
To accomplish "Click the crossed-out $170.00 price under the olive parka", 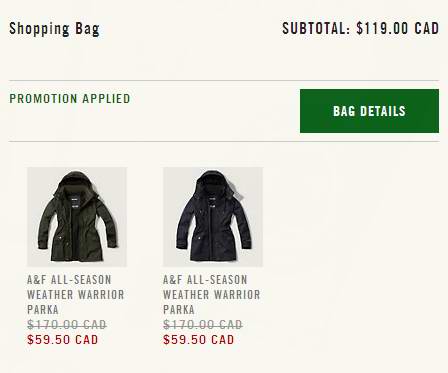I will 67,324.
